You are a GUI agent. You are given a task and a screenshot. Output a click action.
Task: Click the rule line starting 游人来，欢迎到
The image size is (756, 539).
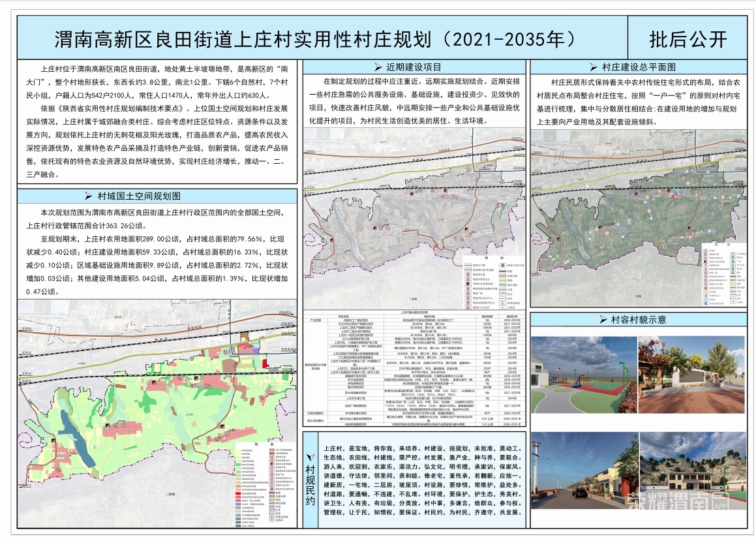click(423, 467)
